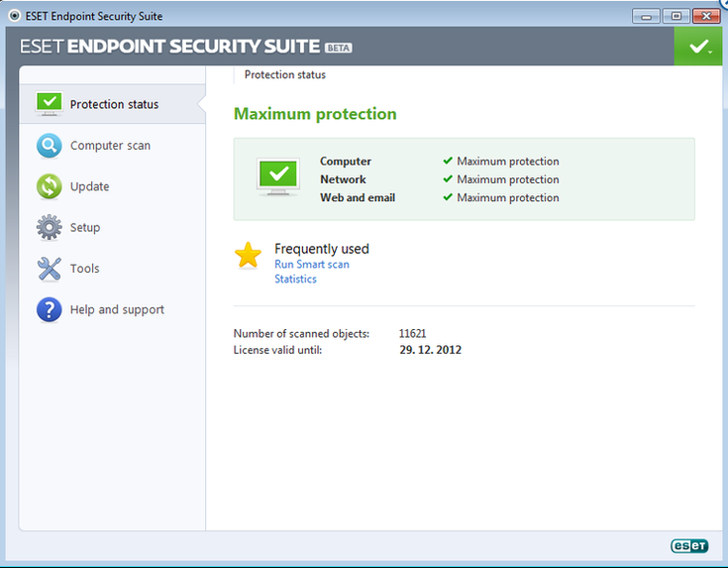This screenshot has width=728, height=568.
Task: Open the Protection status section
Action: (x=113, y=104)
